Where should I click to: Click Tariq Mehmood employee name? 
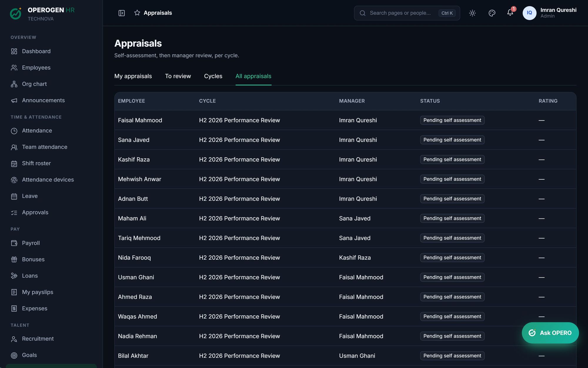(x=139, y=238)
